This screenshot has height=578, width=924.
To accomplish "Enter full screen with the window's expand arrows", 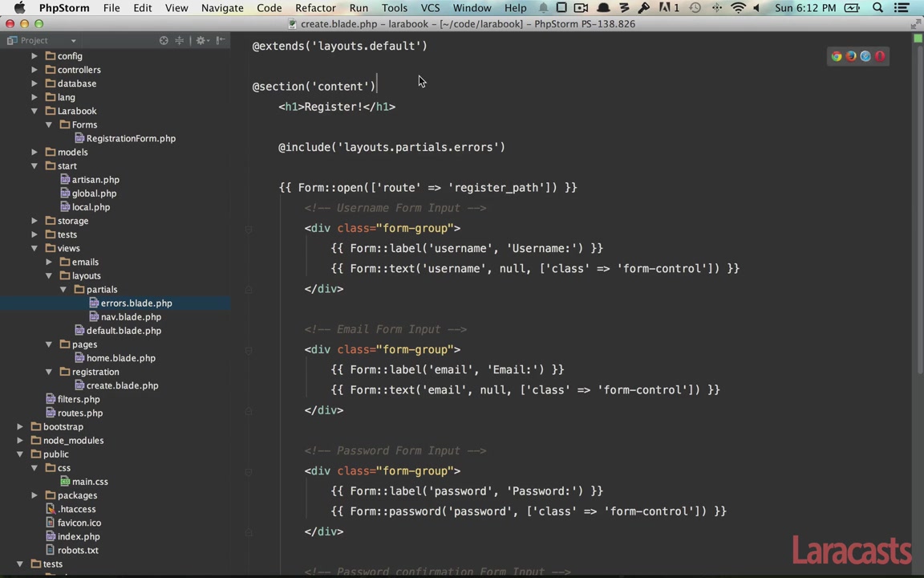I will point(915,24).
